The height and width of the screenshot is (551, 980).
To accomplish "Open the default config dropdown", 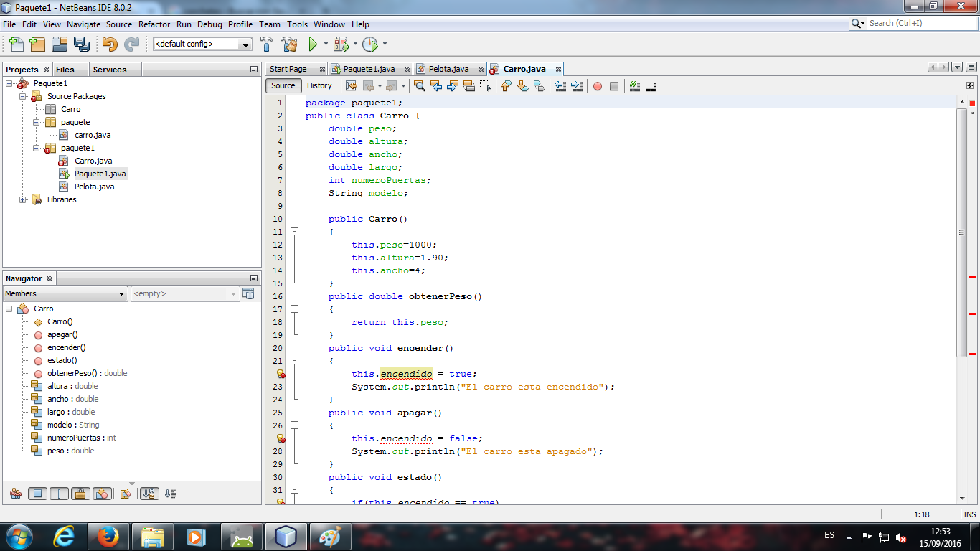I will [x=246, y=44].
